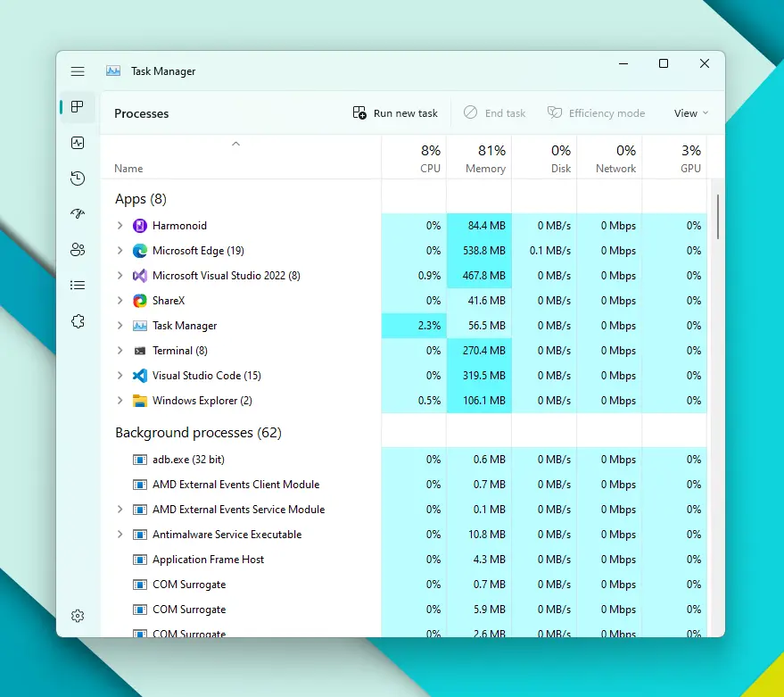This screenshot has height=697, width=784.
Task: Open the Performance page in sidebar
Action: pos(78,143)
